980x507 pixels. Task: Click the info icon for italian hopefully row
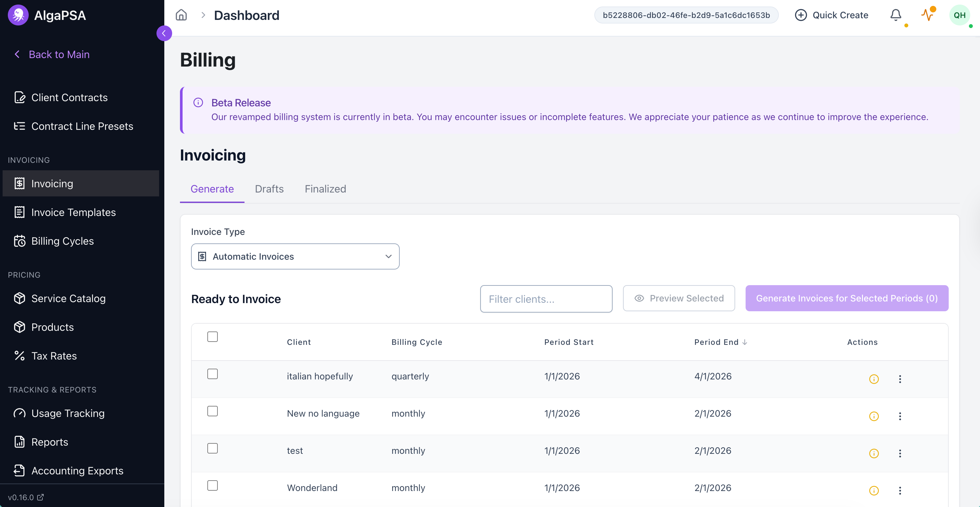[x=874, y=379]
